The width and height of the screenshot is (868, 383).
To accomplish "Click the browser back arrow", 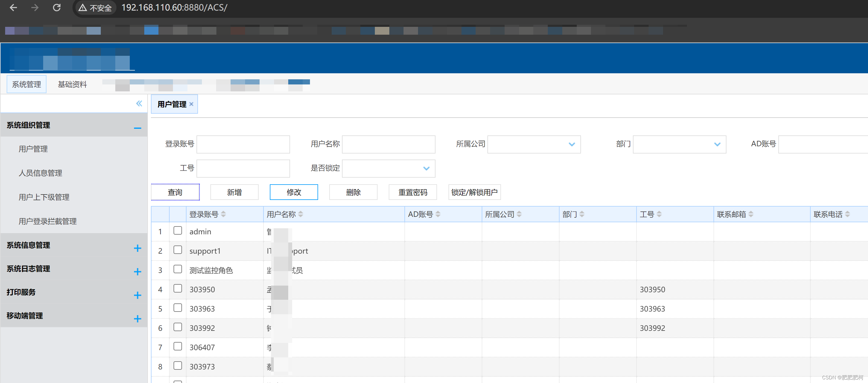I will click(13, 8).
